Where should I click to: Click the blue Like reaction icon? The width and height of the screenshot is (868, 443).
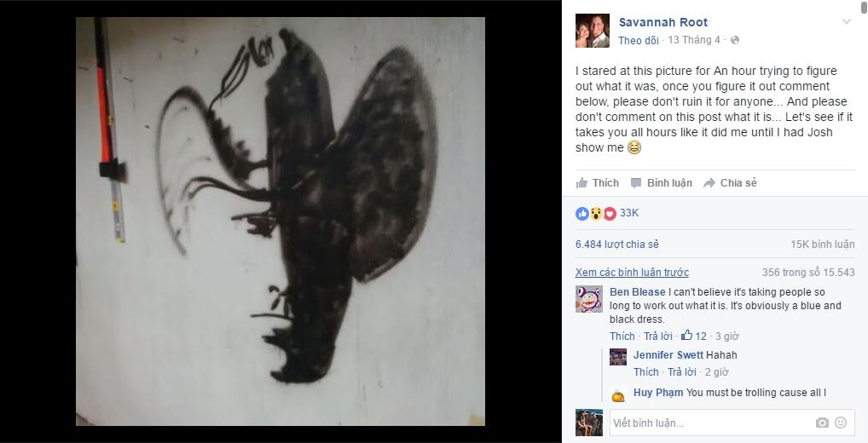582,214
